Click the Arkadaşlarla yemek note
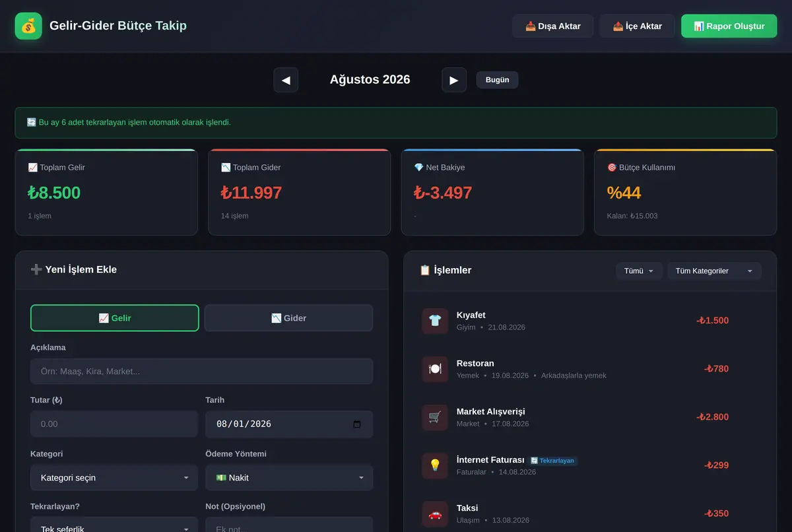 click(x=574, y=376)
